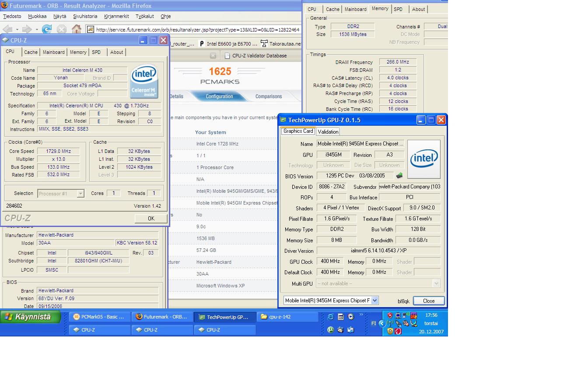Open the Validation tab in GPU-Z
Viewport: 588px width, 368px height.
point(328,131)
